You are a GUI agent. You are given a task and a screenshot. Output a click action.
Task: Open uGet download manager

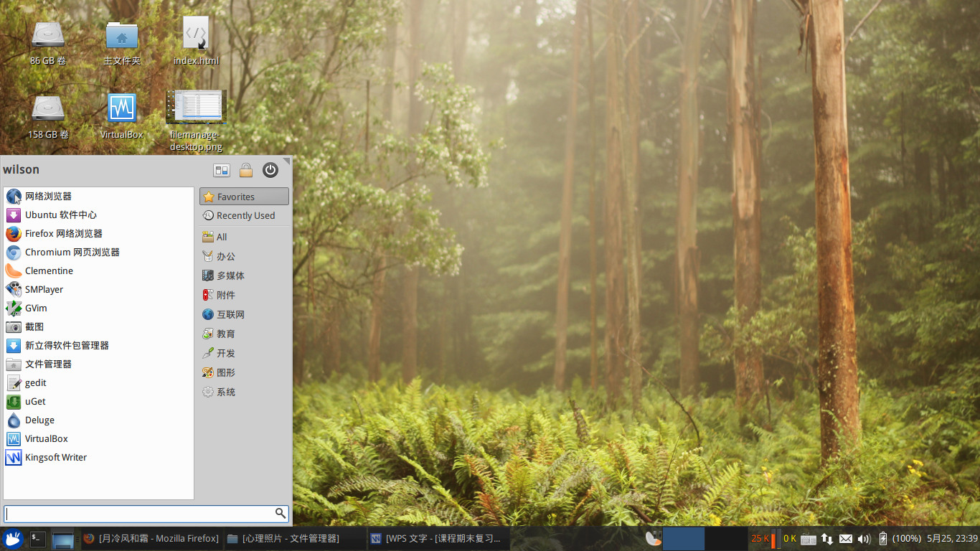tap(98, 401)
